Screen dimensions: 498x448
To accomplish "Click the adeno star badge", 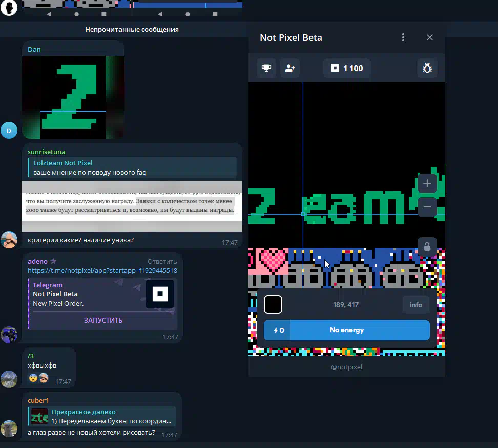I will pos(53,261).
